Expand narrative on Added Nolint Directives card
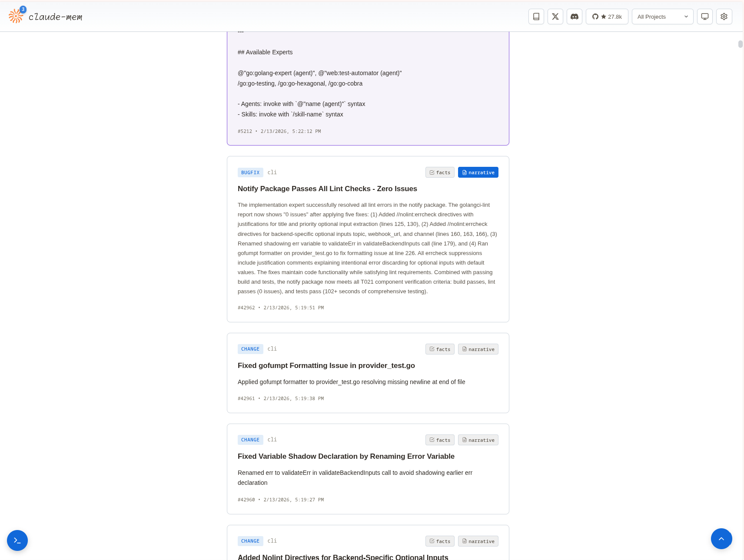744x560 pixels. pyautogui.click(x=478, y=541)
